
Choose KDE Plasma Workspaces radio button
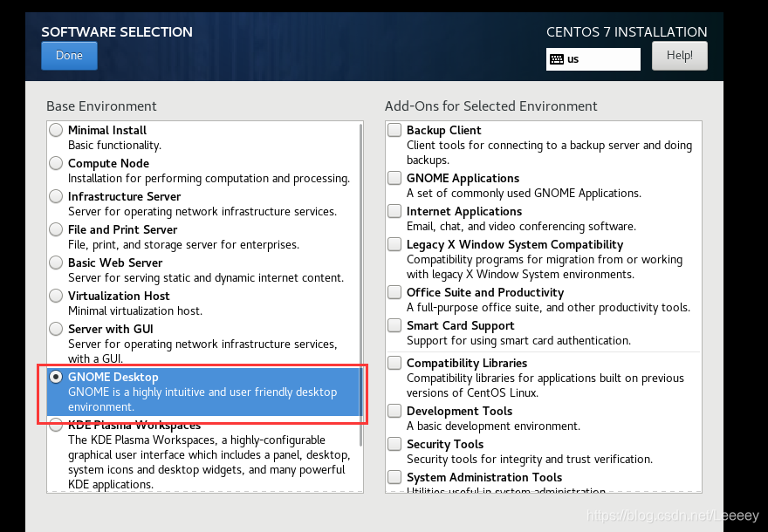click(56, 425)
